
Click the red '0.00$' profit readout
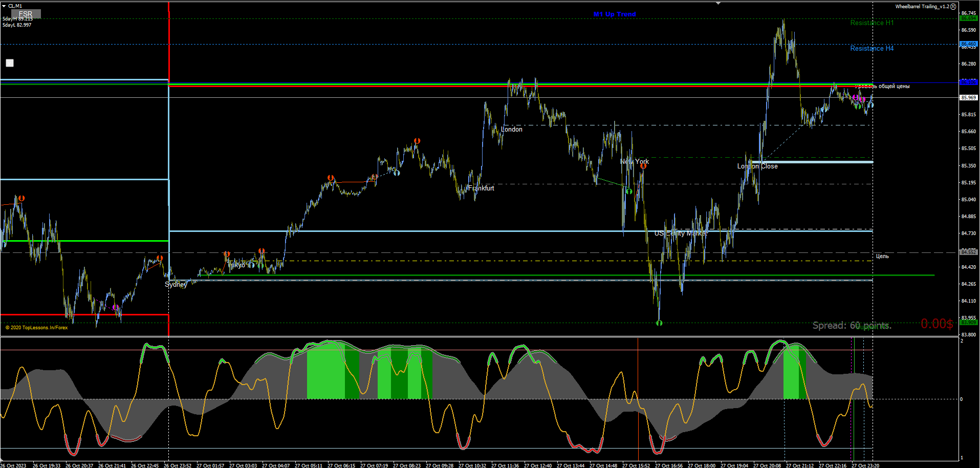point(937,324)
